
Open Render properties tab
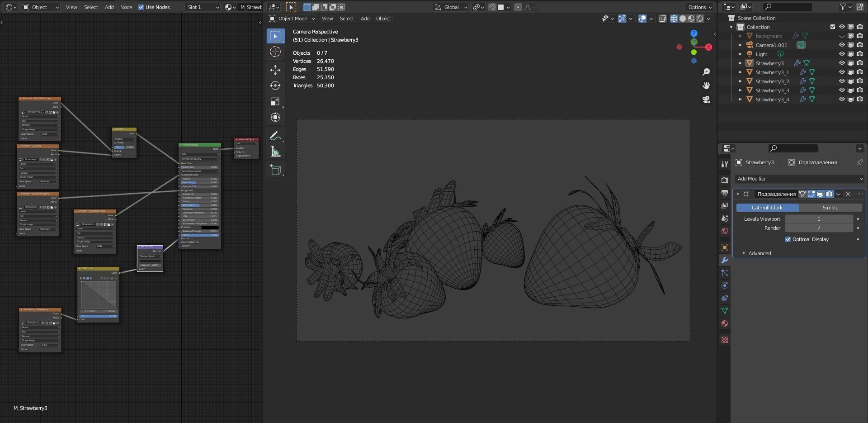(x=725, y=181)
